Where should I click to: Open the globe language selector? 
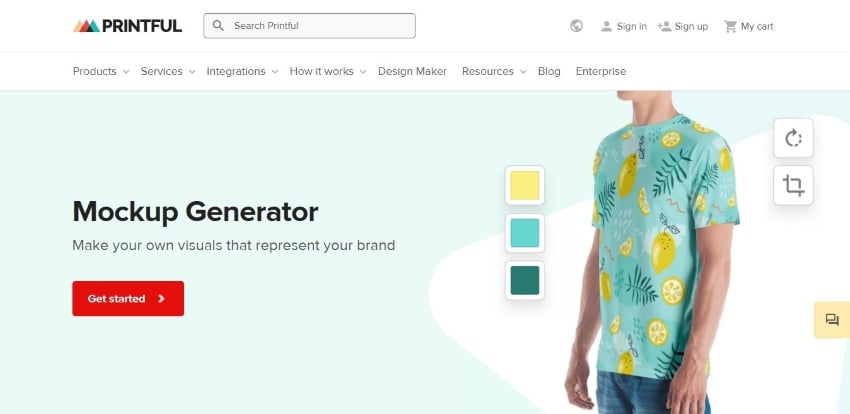pos(576,26)
